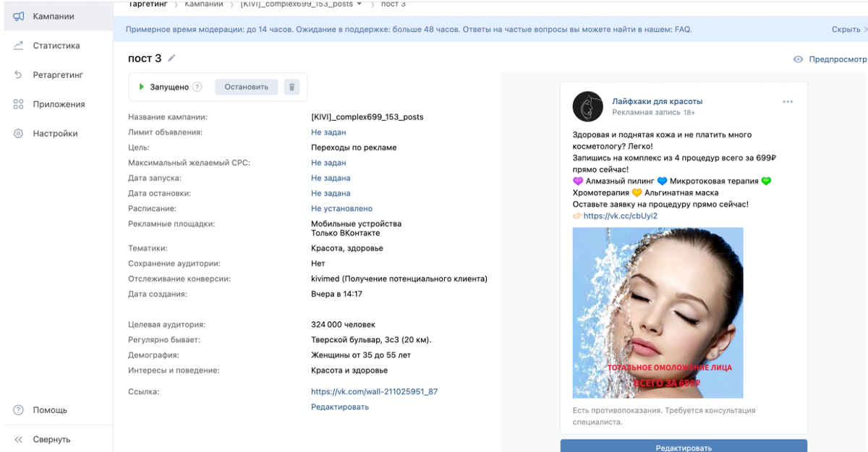Click status help question mark near Запущено

197,87
